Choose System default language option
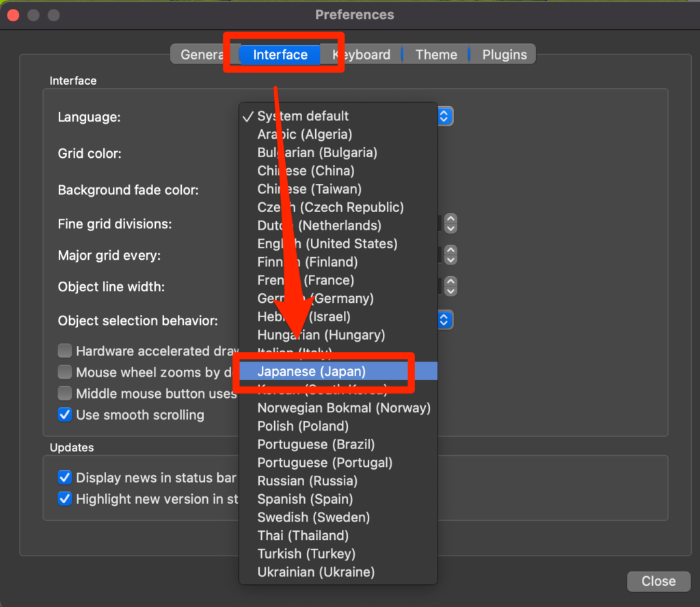The image size is (700, 607). coord(338,116)
